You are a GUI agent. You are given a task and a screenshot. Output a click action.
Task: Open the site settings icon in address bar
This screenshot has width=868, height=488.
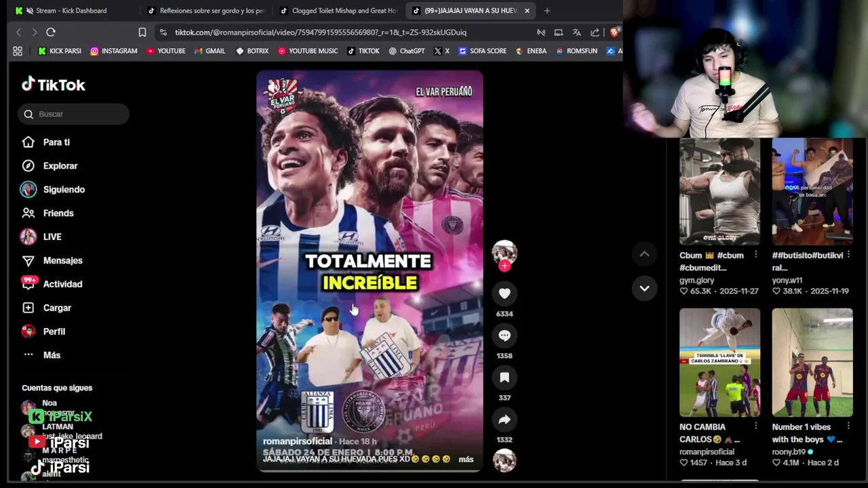pyautogui.click(x=163, y=32)
